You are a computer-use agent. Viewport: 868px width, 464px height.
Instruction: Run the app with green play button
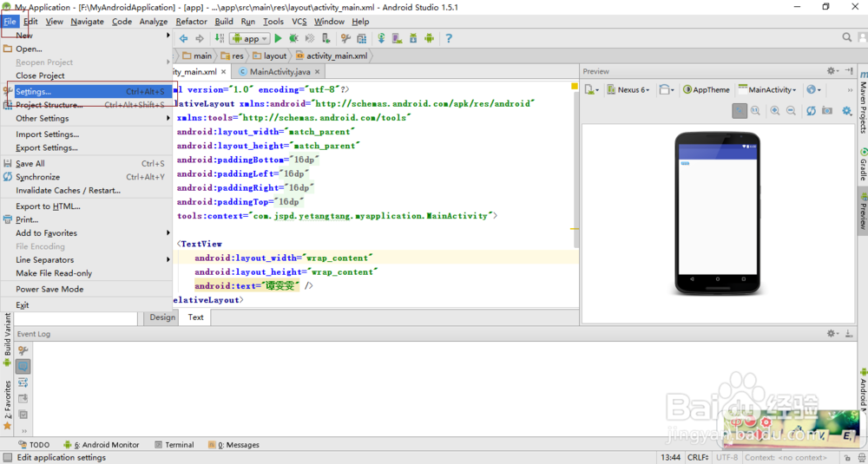pos(278,39)
